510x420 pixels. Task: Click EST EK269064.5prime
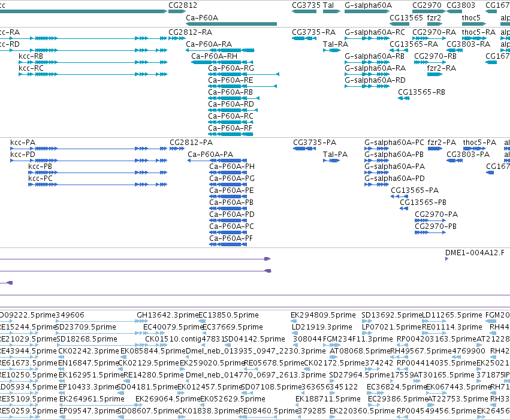[x=168, y=399]
